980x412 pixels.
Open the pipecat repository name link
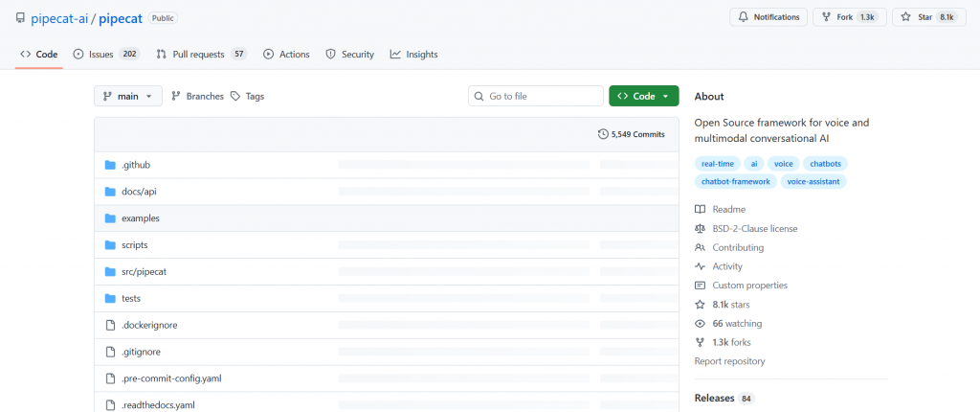pos(121,18)
